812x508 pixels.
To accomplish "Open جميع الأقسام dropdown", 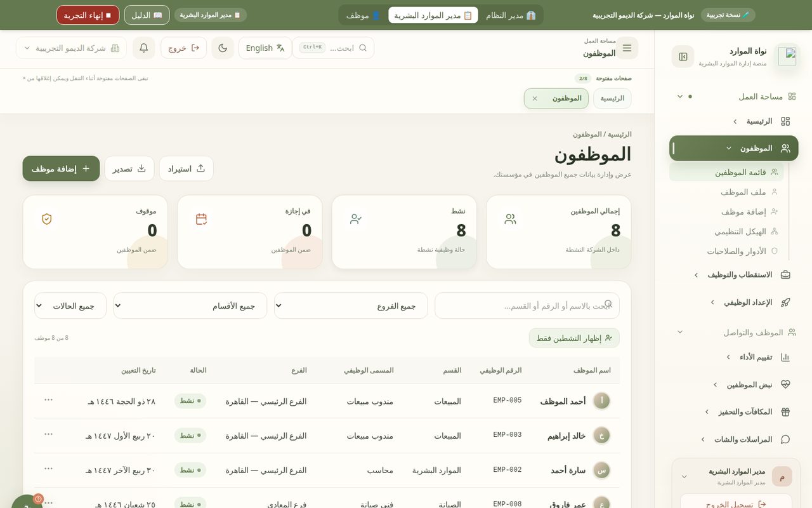I will tap(190, 305).
